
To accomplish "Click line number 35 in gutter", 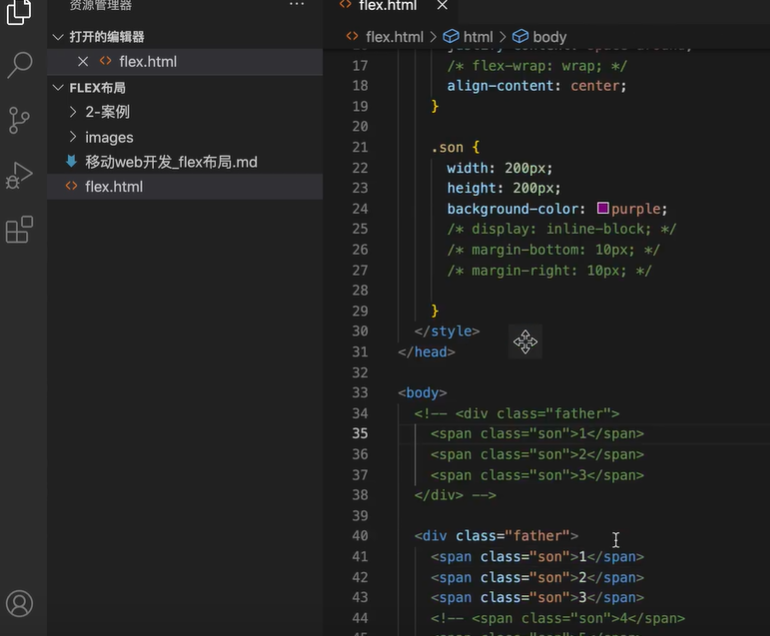I will pos(360,434).
